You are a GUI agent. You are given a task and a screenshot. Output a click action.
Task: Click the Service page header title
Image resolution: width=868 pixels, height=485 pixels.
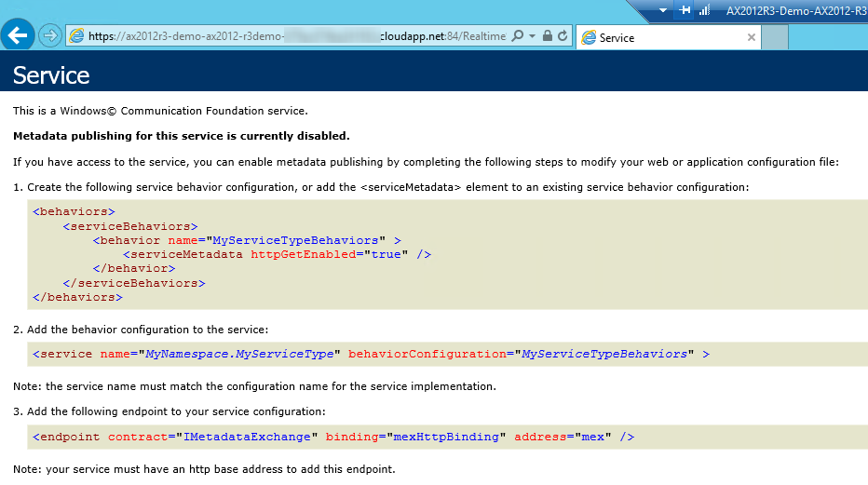click(x=51, y=75)
